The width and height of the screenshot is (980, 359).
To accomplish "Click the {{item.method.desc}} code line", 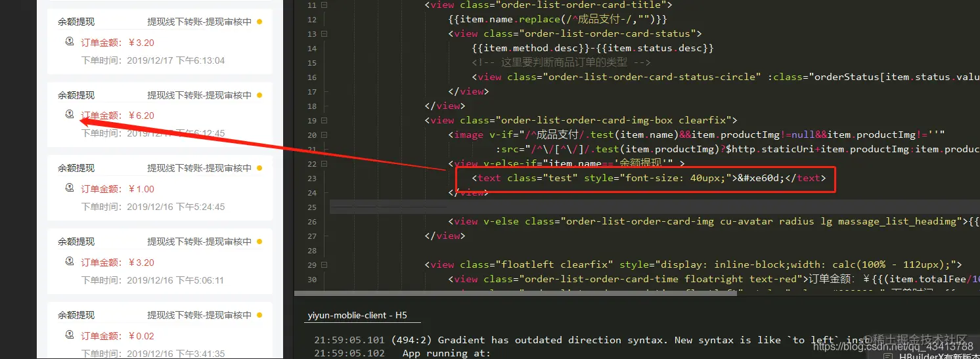I will click(x=592, y=48).
